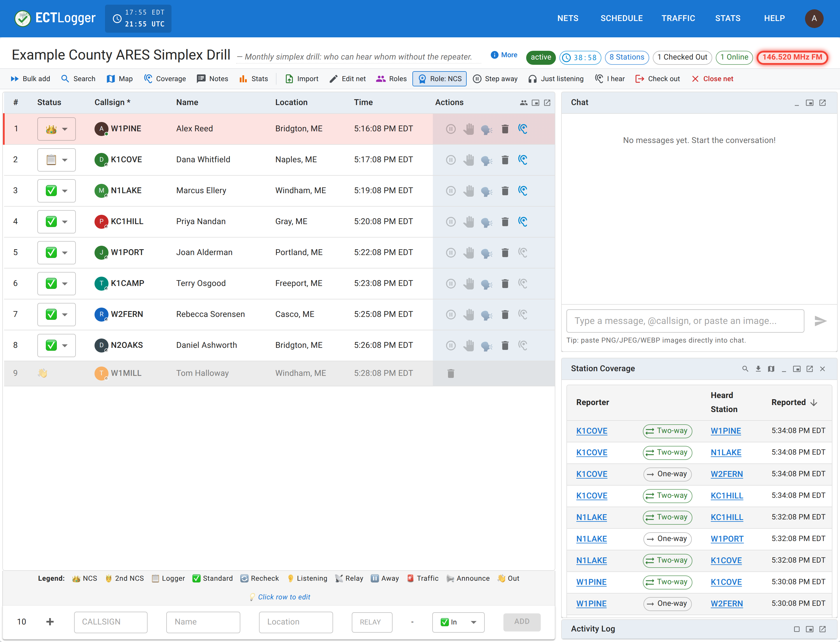Open status dropdown for K1COVE

coord(57,160)
